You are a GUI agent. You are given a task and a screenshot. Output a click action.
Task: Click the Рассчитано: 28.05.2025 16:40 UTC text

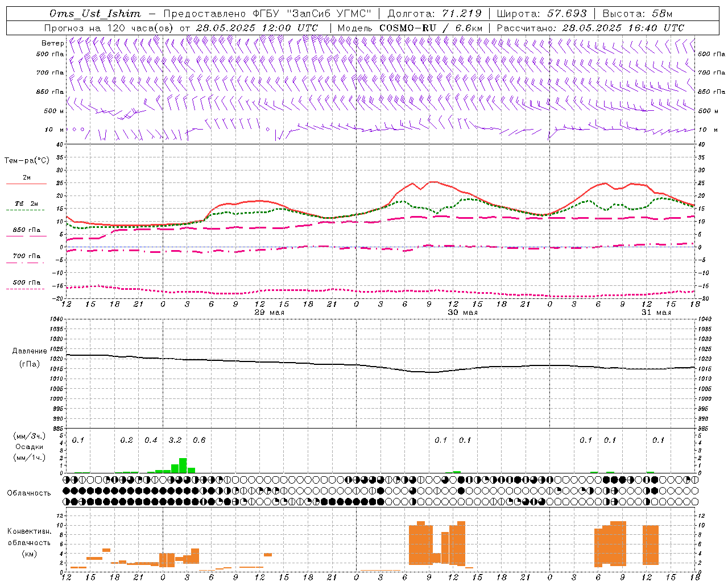590,28
